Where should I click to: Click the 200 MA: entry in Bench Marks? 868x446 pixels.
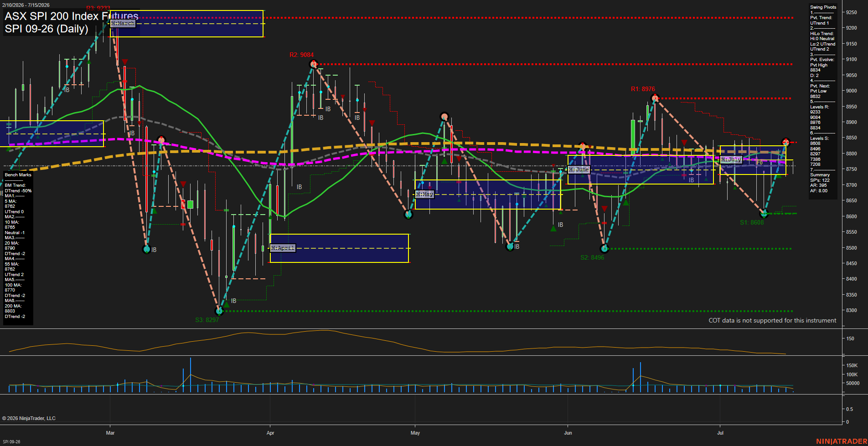click(13, 306)
